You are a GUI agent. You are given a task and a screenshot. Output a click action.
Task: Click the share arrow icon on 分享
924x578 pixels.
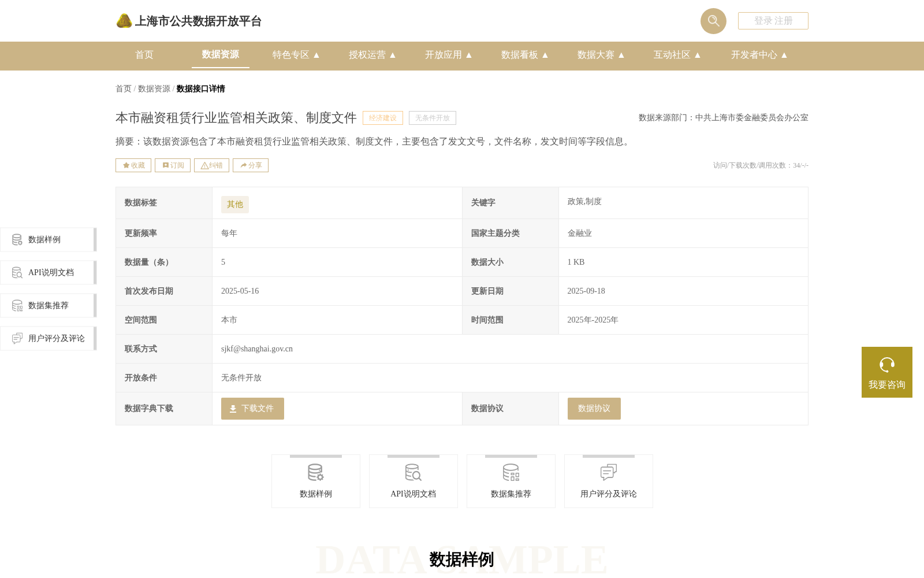[244, 165]
